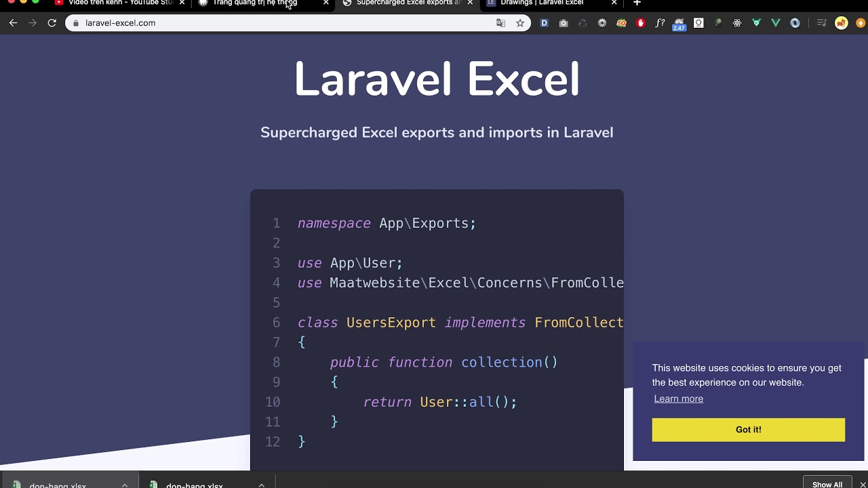868x488 pixels.
Task: Click the speed gauge extension showing 2.47
Action: click(x=679, y=24)
